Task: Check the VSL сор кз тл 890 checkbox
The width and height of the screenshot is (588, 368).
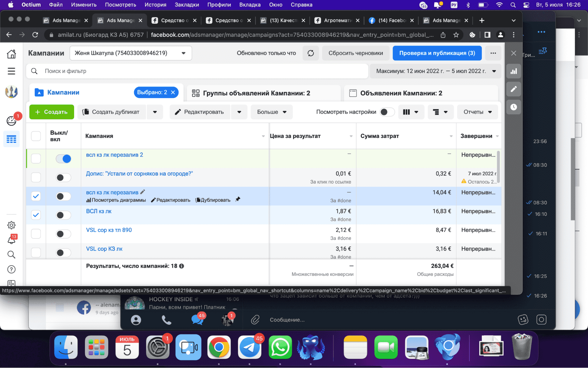Action: coord(36,234)
